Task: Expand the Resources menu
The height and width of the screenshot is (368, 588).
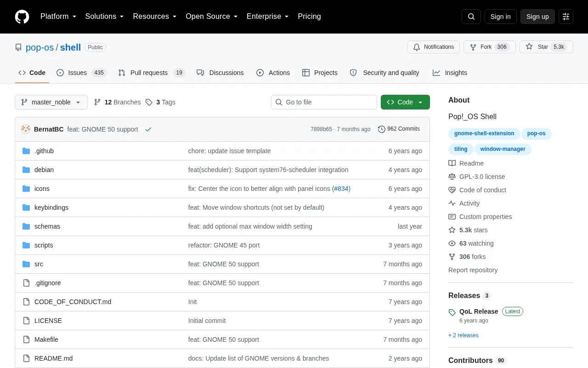Action: pyautogui.click(x=155, y=17)
